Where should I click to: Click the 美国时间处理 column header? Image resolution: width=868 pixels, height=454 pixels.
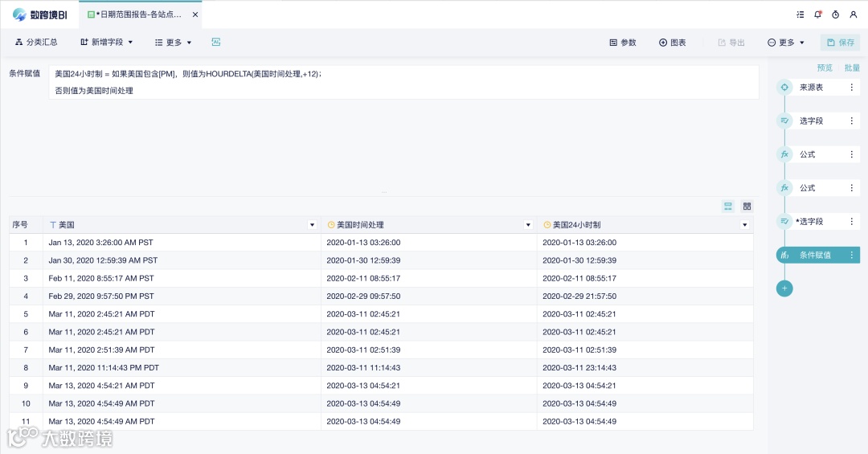point(429,225)
